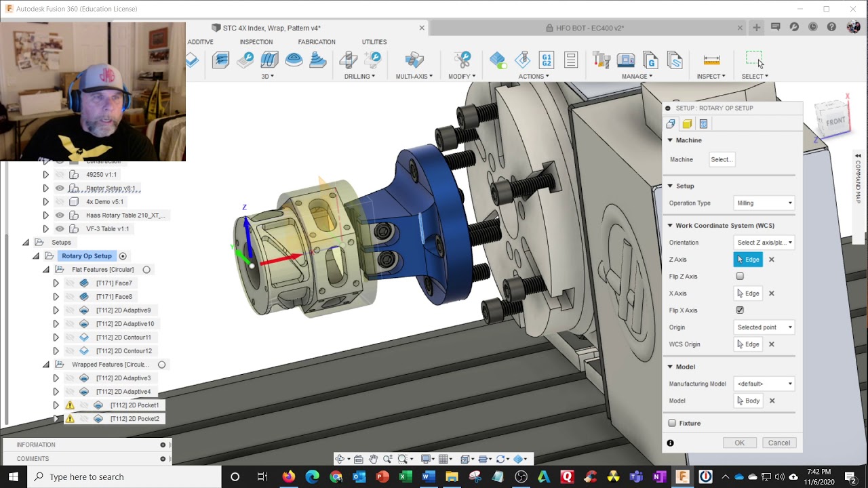This screenshot has width=868, height=488.
Task: Switch to the FABRICATION ribbon tab
Action: tap(317, 42)
